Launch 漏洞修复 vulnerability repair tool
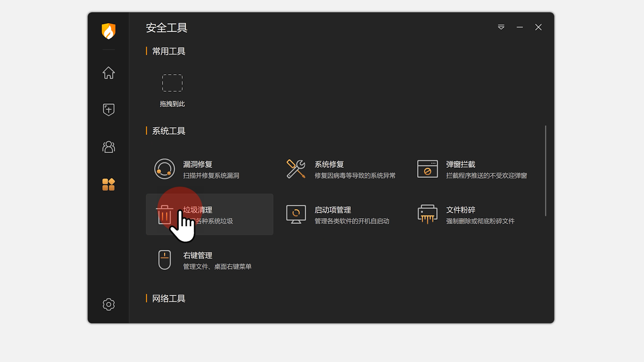 tap(198, 169)
